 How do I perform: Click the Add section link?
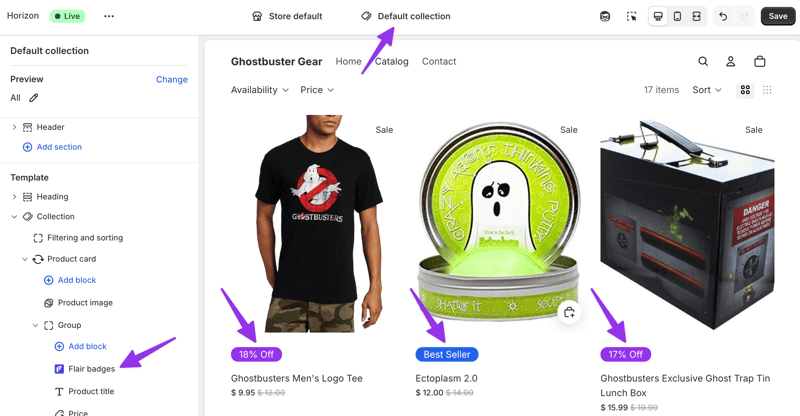click(59, 147)
